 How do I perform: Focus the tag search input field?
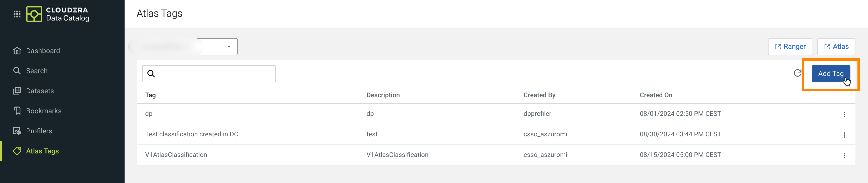pos(209,74)
